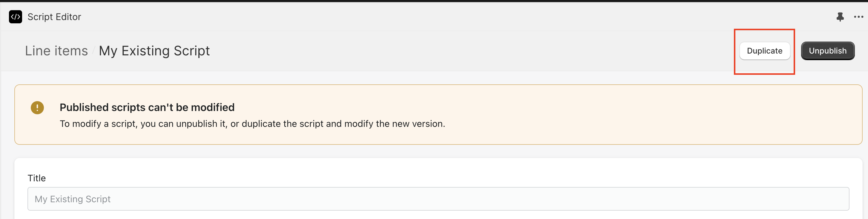
Task: Open the three-dot more options menu
Action: click(x=858, y=17)
